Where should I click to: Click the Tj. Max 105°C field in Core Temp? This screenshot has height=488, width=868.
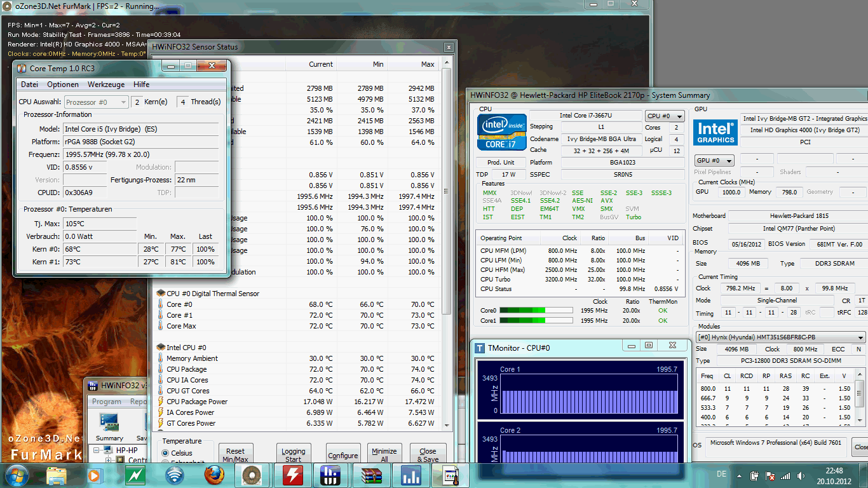(100, 224)
